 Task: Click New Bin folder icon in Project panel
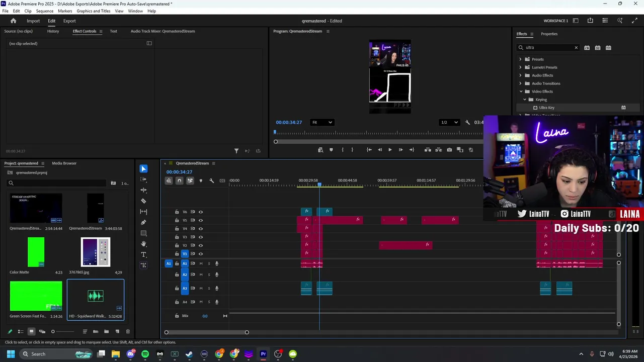[x=106, y=331]
